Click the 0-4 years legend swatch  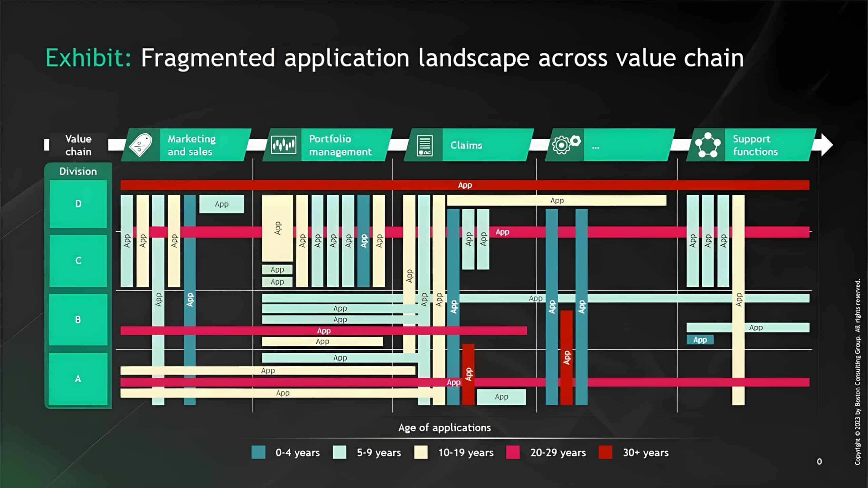click(x=258, y=452)
